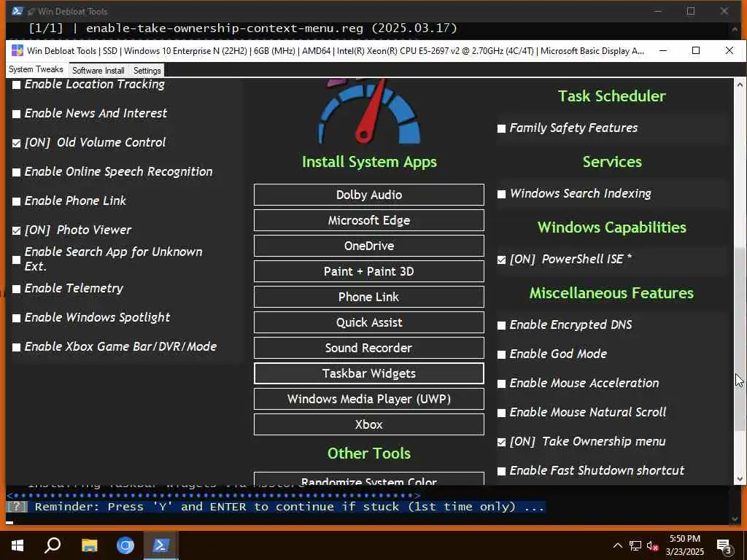This screenshot has height=560, width=747.
Task: Uncheck PowerShell ISE capability
Action: point(501,260)
